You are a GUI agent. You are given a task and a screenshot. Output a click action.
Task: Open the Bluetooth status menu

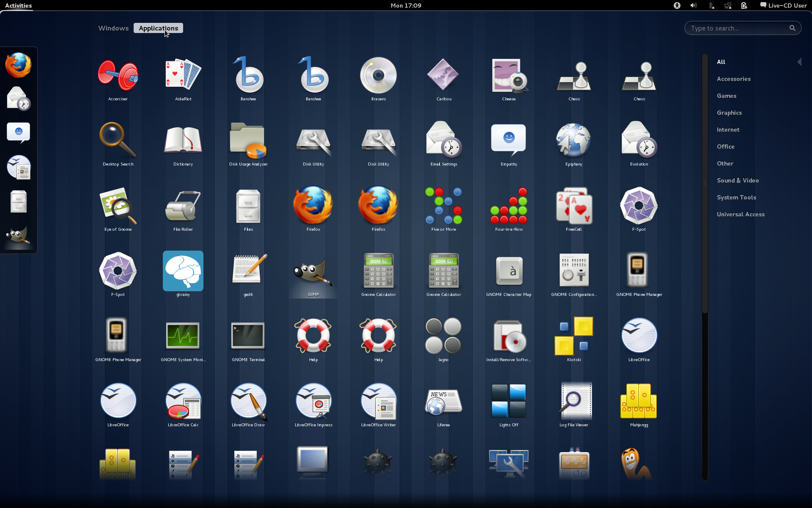pos(711,6)
